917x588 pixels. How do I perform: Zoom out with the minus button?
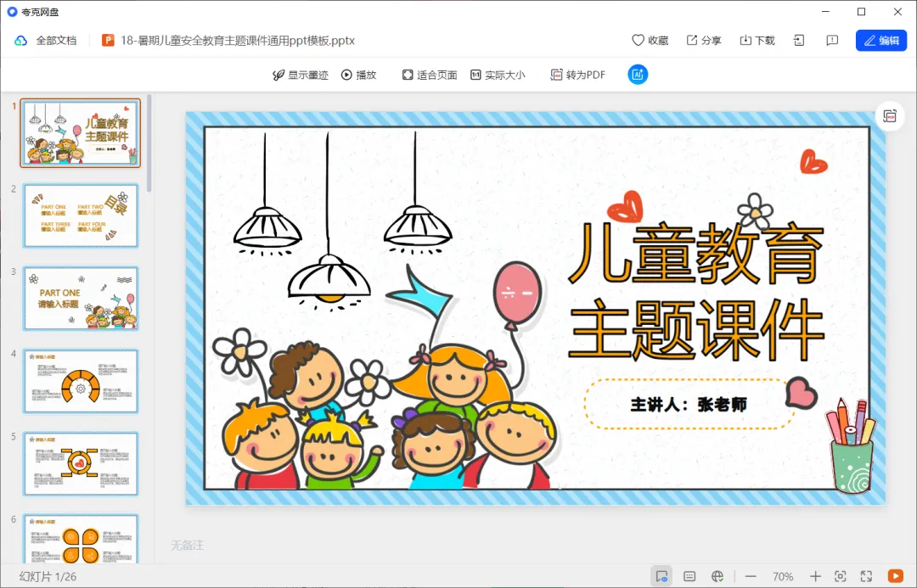(x=751, y=576)
